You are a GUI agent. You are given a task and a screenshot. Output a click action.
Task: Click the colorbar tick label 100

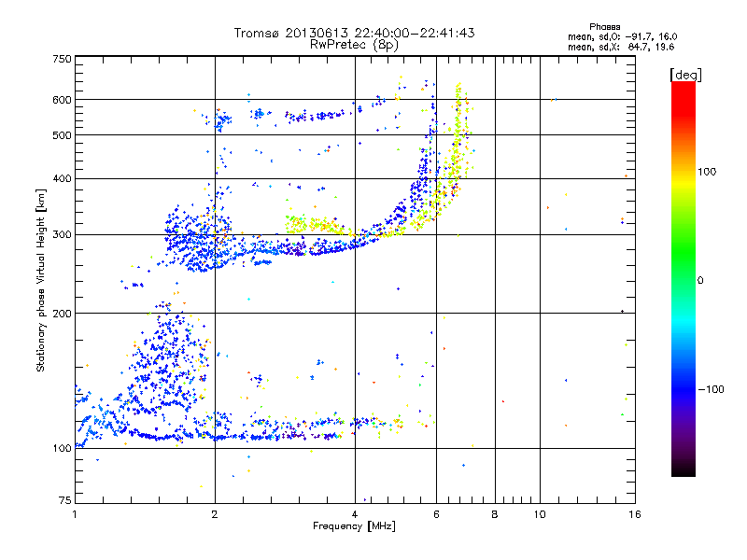coord(707,172)
